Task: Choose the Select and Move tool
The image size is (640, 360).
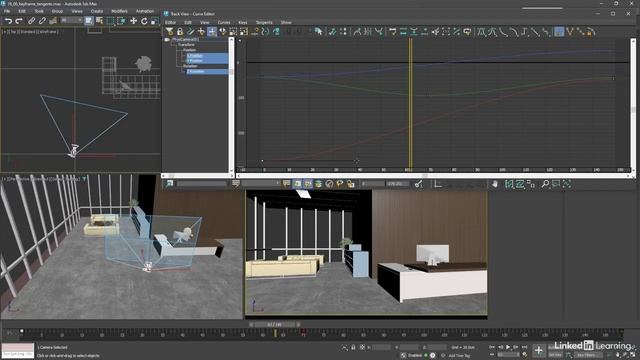Action: point(133,20)
